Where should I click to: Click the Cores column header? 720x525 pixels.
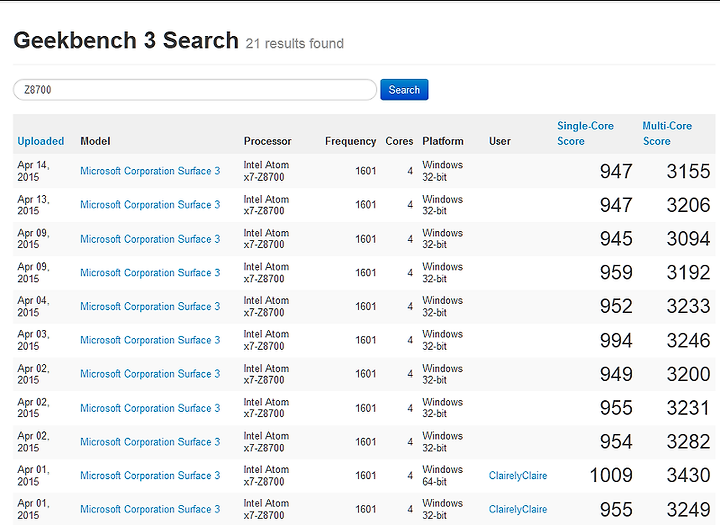[x=399, y=141]
